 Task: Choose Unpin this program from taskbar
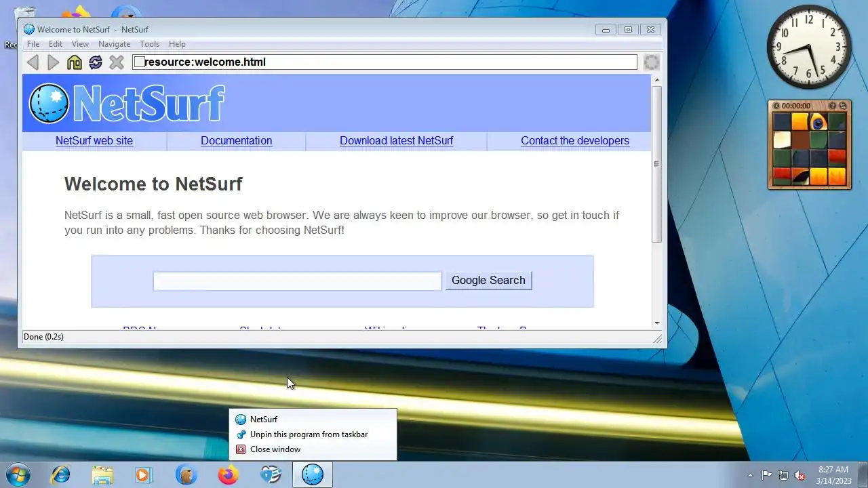coord(313,434)
